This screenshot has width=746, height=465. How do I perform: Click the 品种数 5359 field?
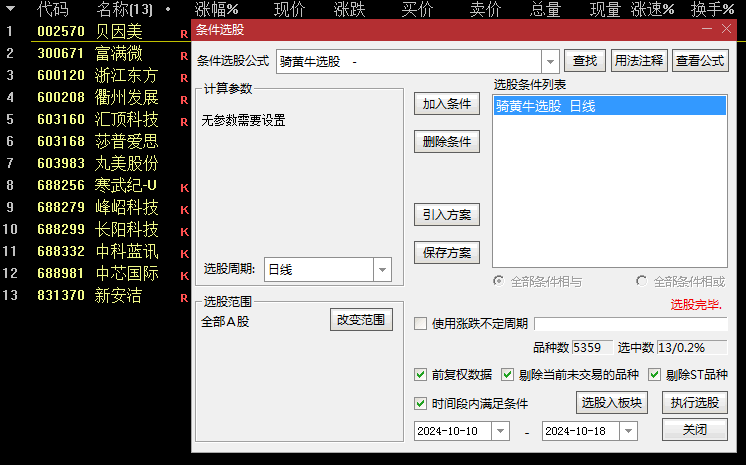(x=592, y=347)
